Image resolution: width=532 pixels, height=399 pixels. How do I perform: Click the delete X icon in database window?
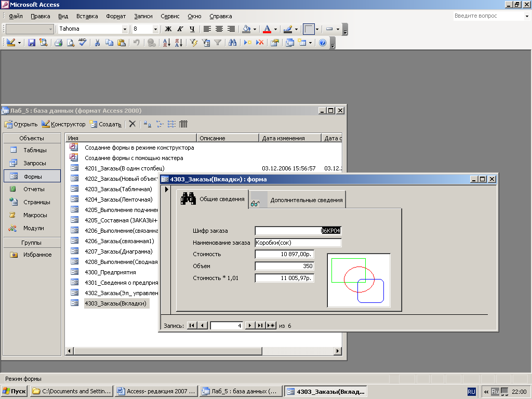(x=132, y=124)
